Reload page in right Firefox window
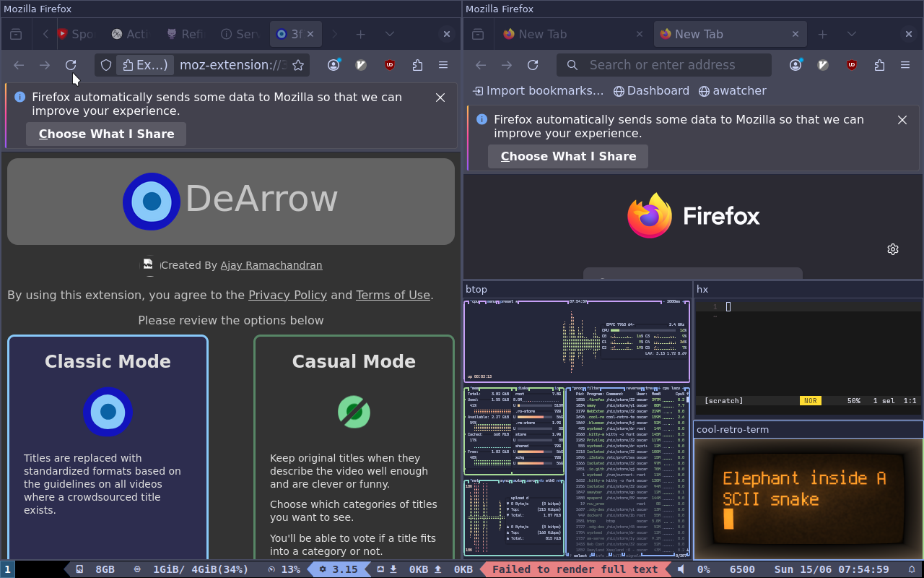The image size is (924, 578). (533, 65)
